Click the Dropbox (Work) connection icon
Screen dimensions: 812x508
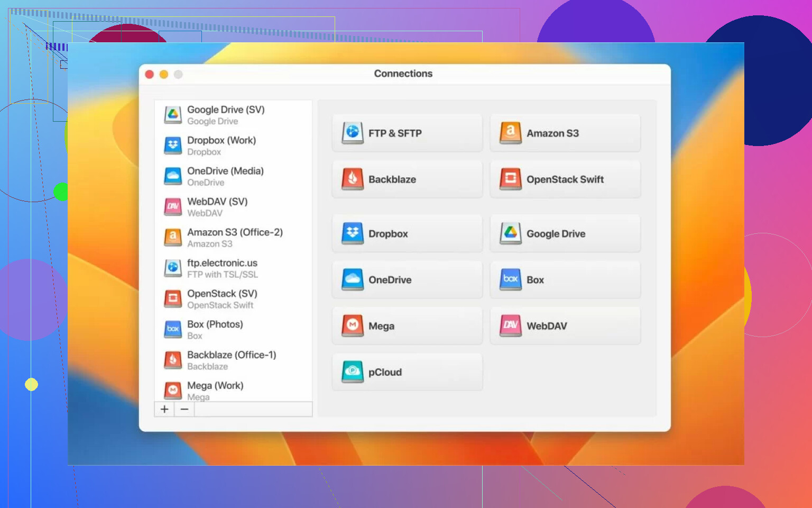(x=172, y=146)
